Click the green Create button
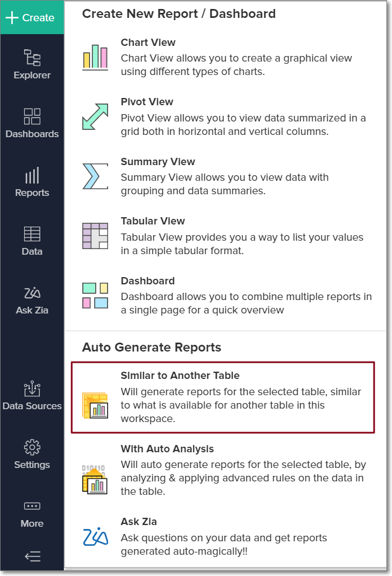Viewport: 392px width, 576px height. pos(32,17)
